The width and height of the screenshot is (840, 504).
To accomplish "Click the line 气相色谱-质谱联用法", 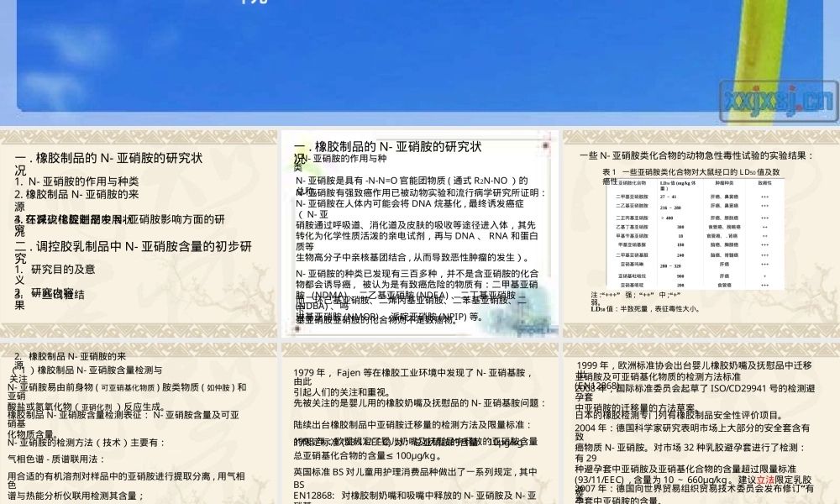I will click(56, 459).
